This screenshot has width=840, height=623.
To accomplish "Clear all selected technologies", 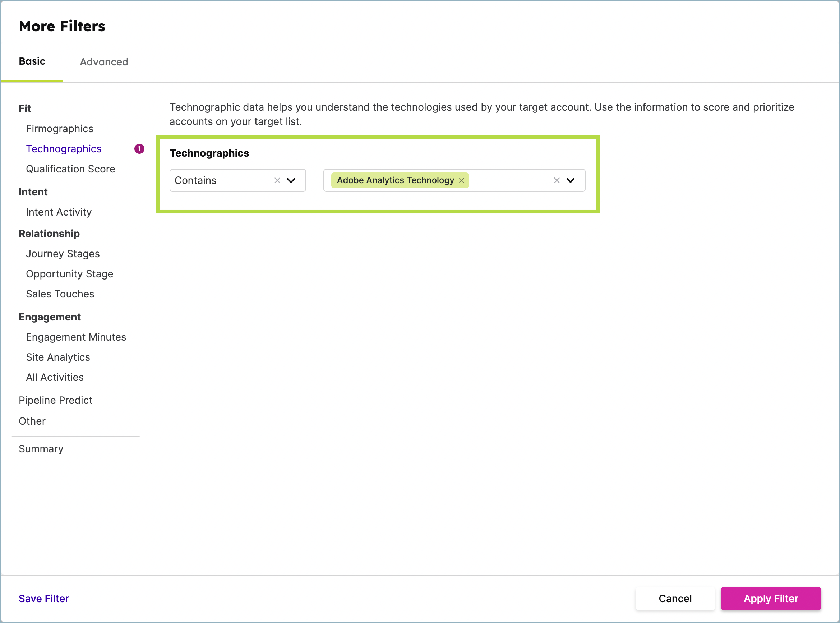I will 557,180.
